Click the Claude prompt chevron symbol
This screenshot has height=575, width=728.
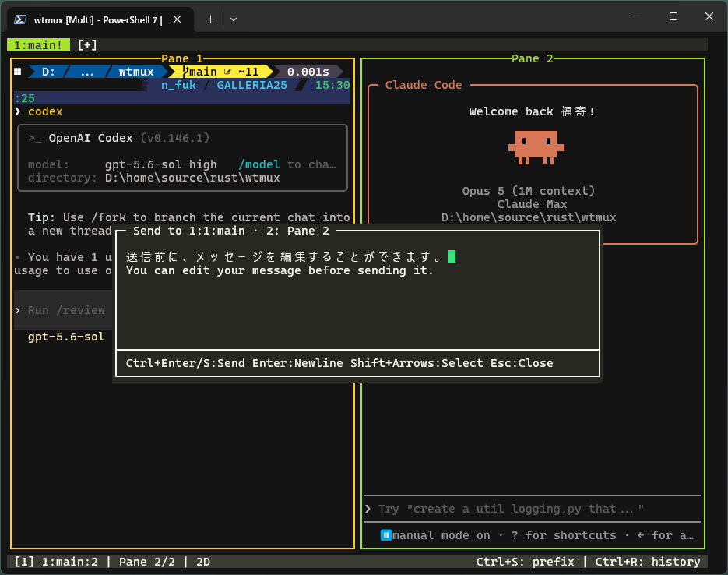[x=368, y=509]
